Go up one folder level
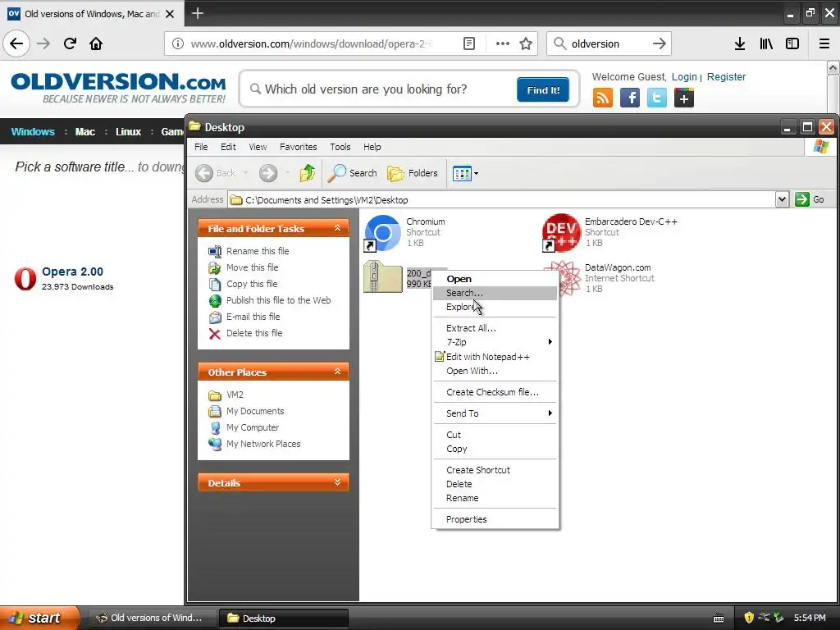This screenshot has height=630, width=840. point(307,173)
